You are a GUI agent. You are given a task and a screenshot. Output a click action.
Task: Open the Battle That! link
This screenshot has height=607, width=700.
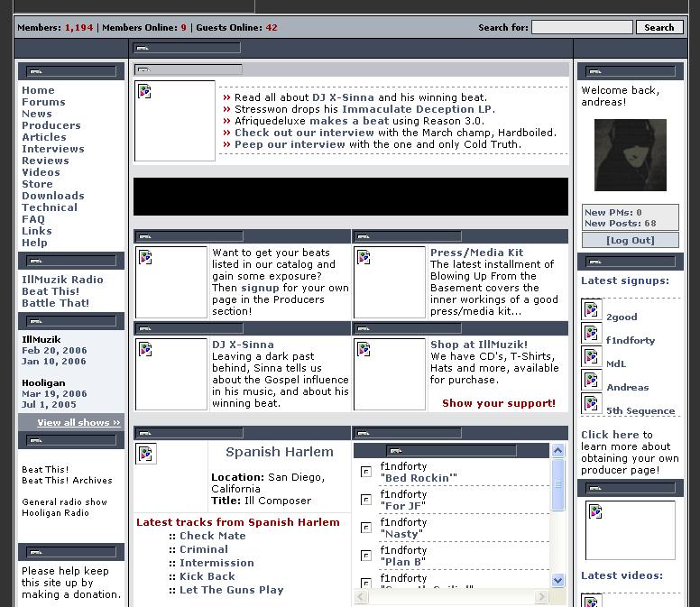click(x=55, y=303)
